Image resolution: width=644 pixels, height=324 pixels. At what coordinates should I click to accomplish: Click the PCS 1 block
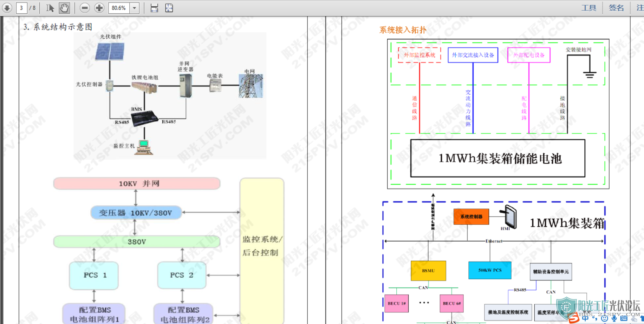pos(94,275)
